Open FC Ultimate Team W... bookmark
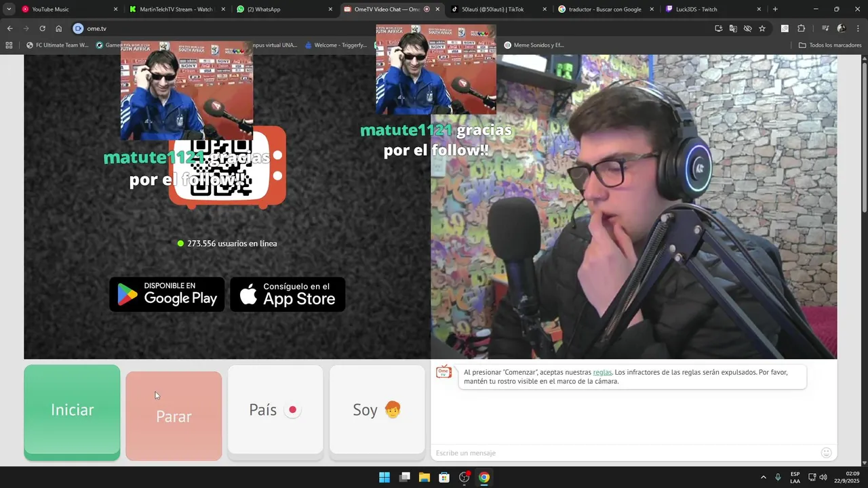The image size is (868, 488). point(57,45)
